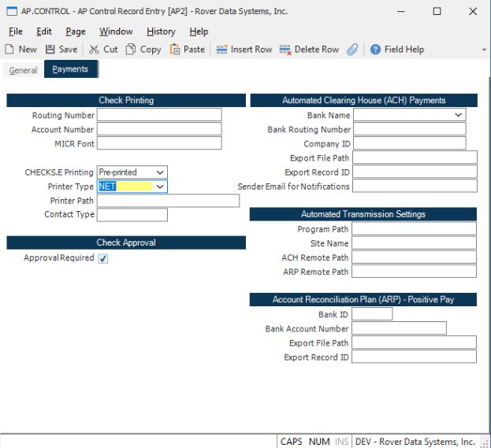Switch to the General tab
The image size is (491, 448).
pos(23,70)
